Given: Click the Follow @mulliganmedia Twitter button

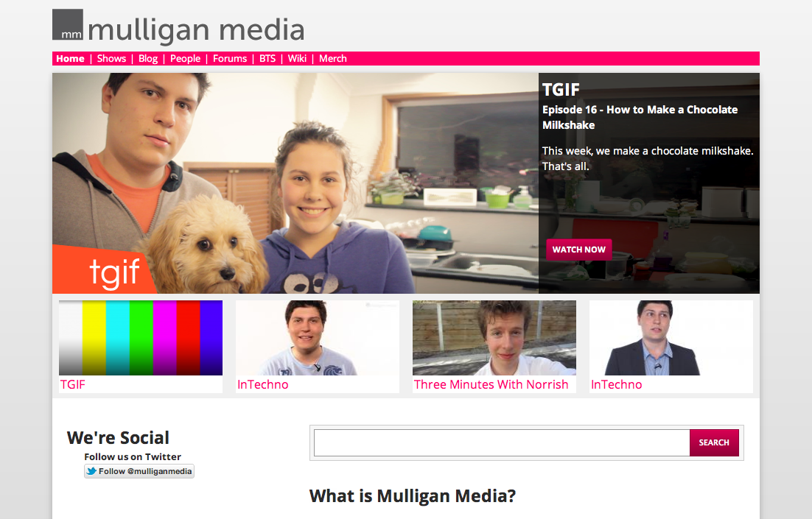Looking at the screenshot, I should [139, 471].
